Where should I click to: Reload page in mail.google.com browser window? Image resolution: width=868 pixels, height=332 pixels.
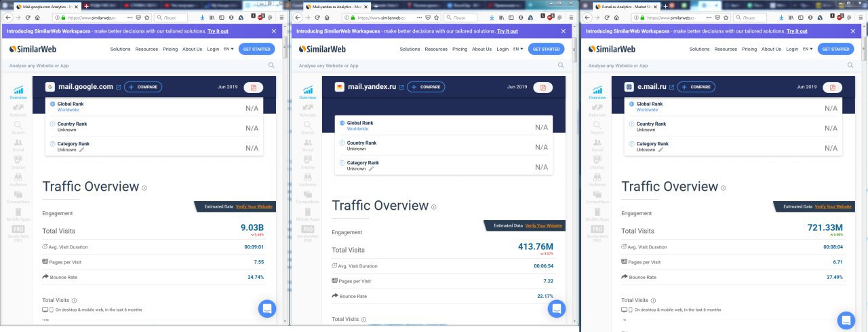click(28, 17)
